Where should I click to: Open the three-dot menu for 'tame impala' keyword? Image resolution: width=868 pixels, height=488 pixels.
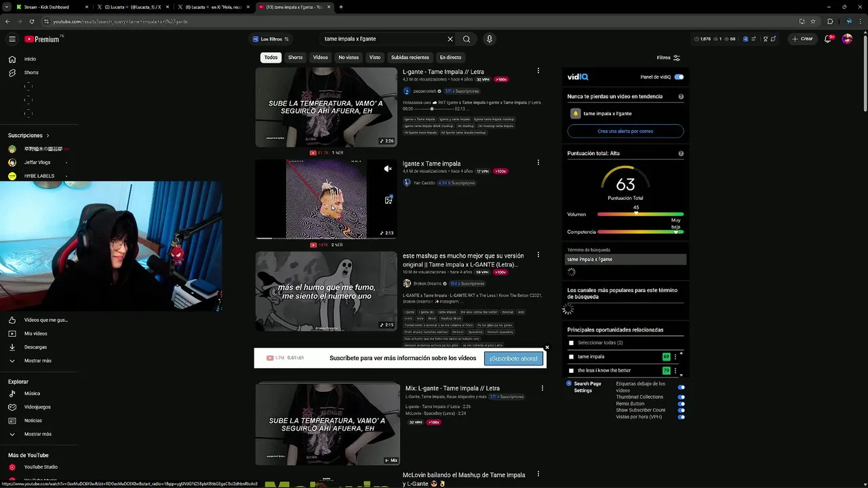point(675,357)
